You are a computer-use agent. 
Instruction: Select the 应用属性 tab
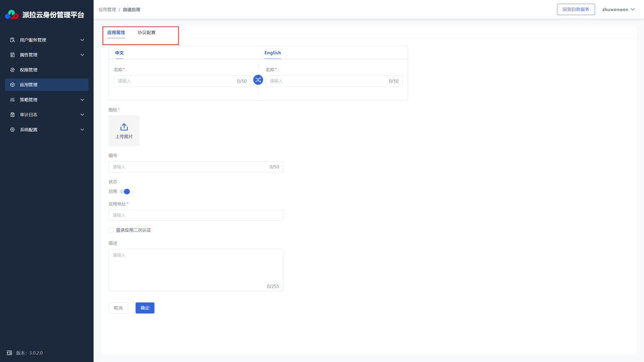click(x=116, y=33)
